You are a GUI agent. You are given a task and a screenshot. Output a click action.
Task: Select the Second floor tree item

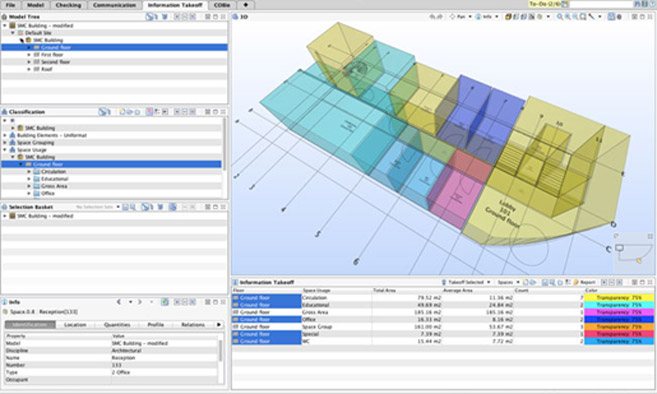click(55, 62)
